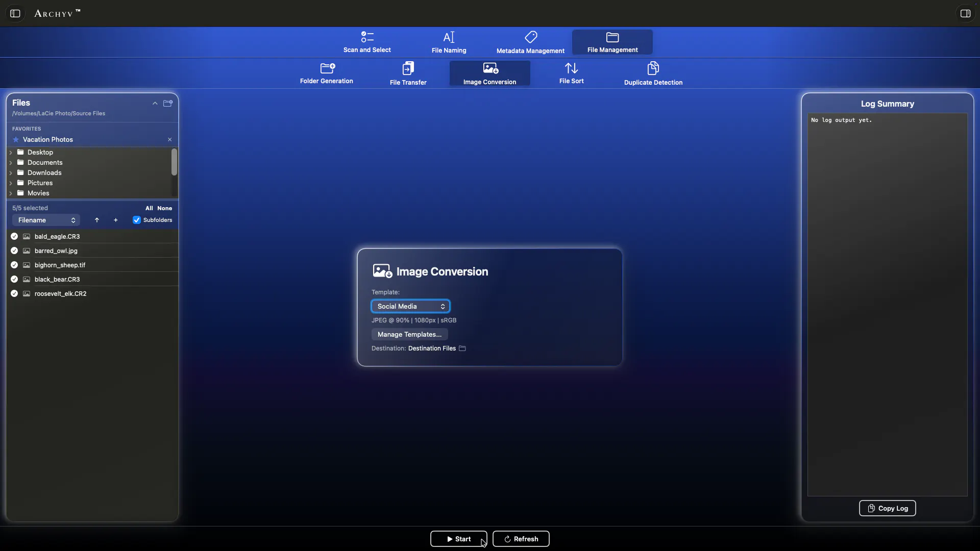Toggle the right sidebar panel icon
980x551 pixels.
pyautogui.click(x=965, y=13)
